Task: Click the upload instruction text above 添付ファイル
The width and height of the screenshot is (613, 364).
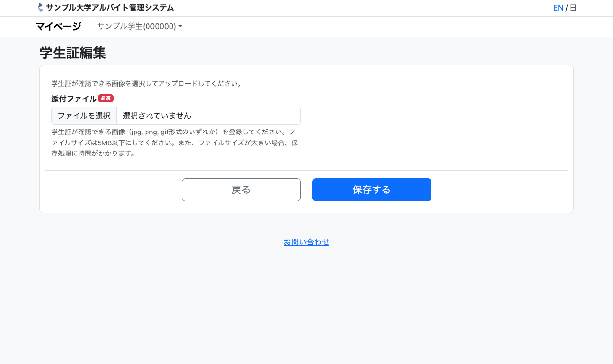Action: [147, 83]
